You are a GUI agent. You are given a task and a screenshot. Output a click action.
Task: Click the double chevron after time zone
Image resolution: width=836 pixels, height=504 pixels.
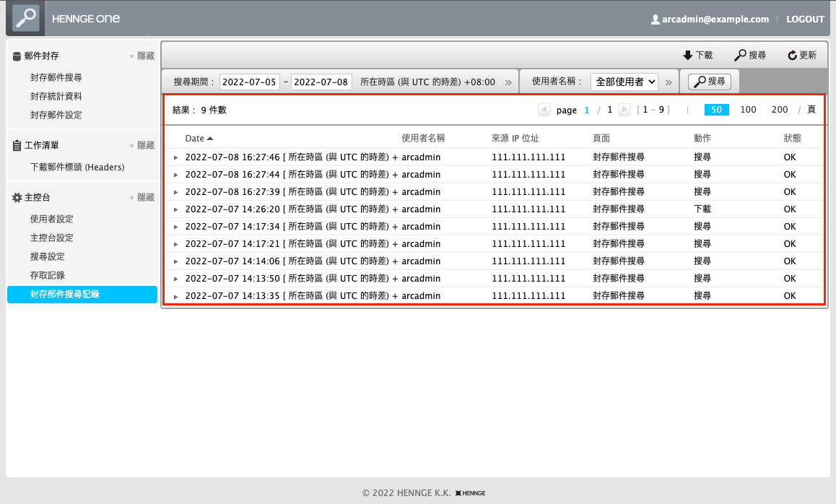[x=508, y=82]
